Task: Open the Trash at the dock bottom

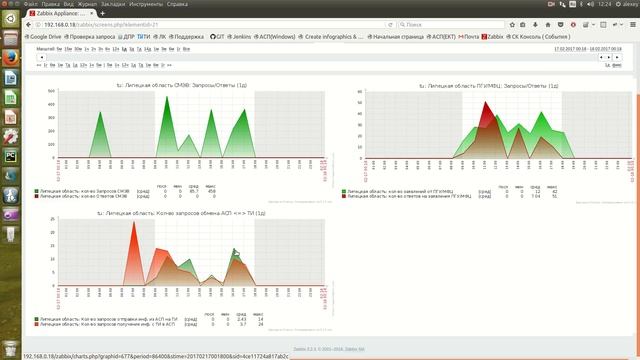Action: click(x=11, y=349)
